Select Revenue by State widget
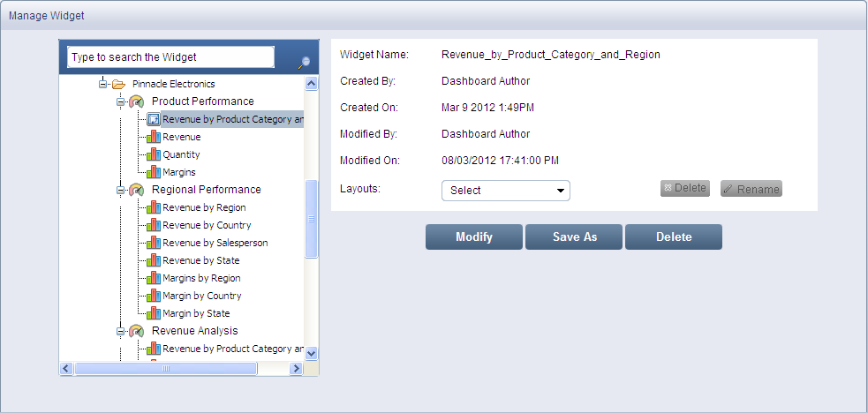The width and height of the screenshot is (868, 413). coord(201,260)
